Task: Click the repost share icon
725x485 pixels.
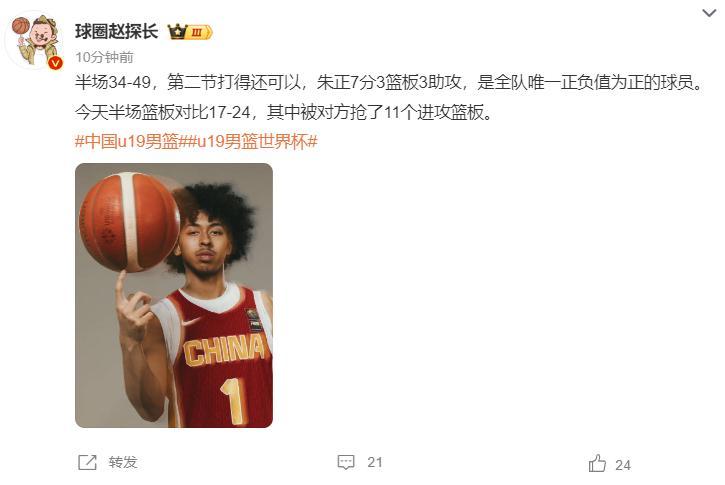Action: 87,462
